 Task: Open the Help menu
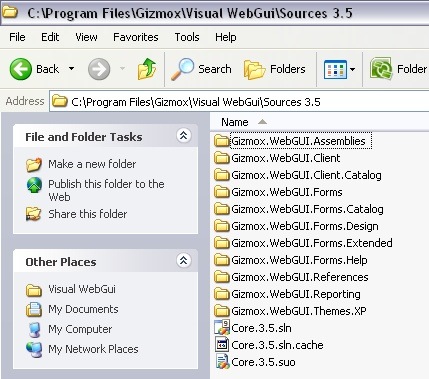point(226,37)
